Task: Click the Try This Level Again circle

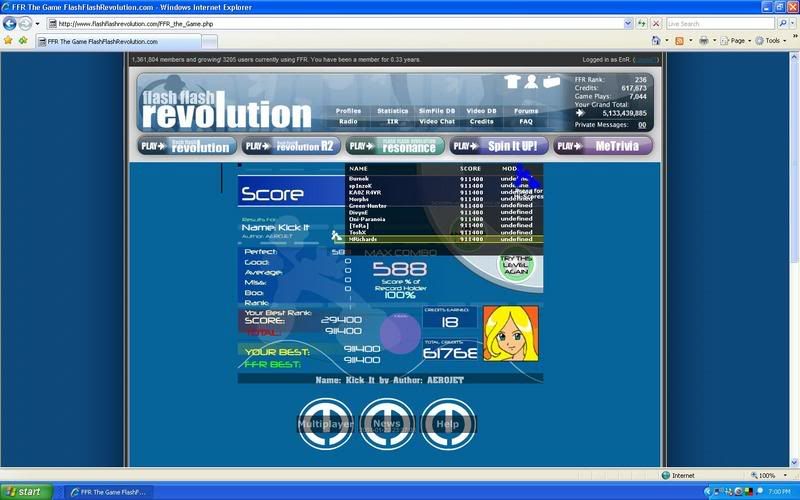Action: coord(517,266)
